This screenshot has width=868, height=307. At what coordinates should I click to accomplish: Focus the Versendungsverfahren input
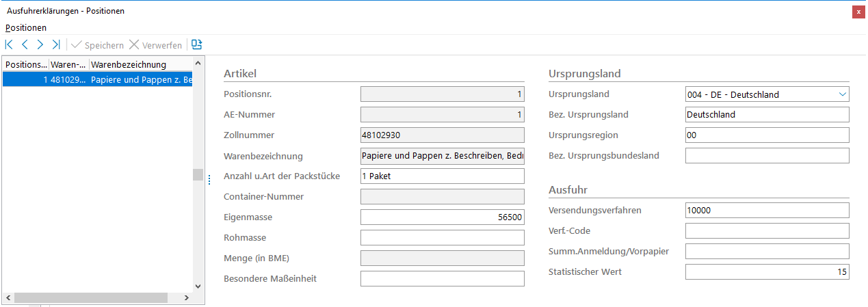tap(767, 211)
